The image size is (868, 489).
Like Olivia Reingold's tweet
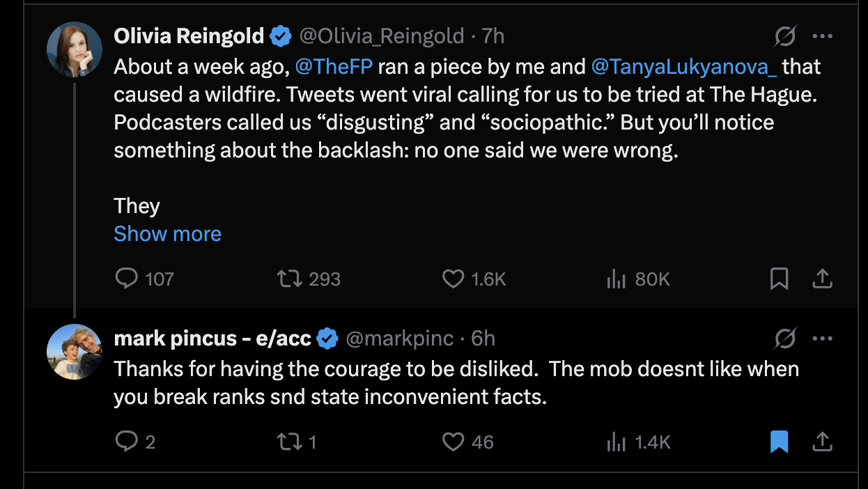point(454,279)
